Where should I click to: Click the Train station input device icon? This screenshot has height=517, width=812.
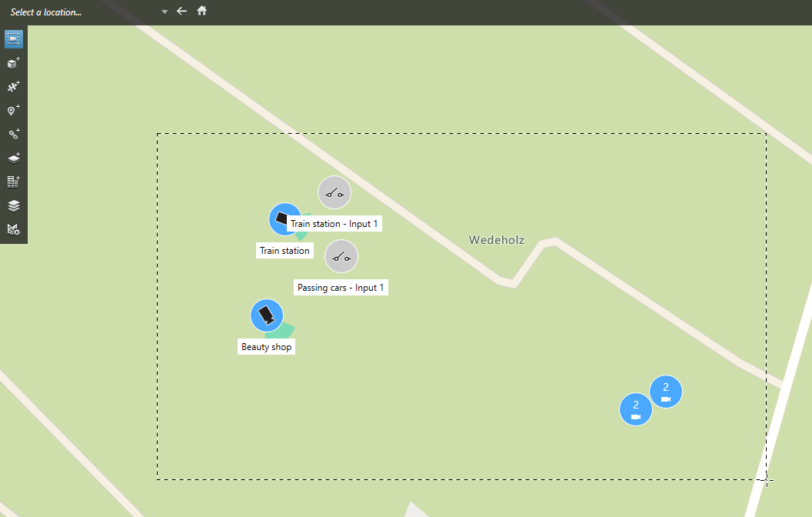(x=334, y=193)
